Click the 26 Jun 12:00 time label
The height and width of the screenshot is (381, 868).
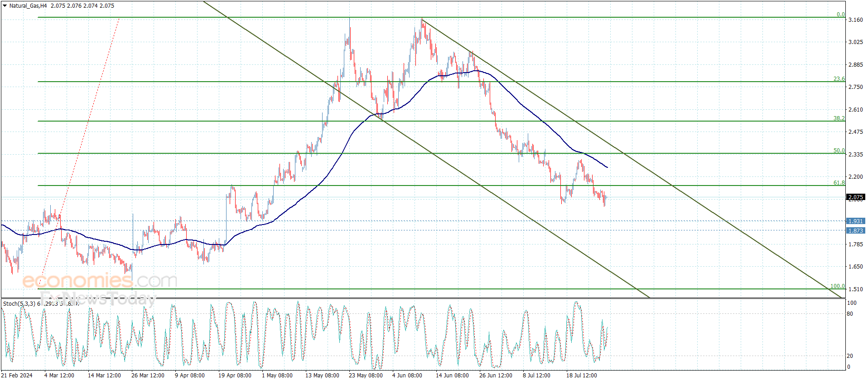point(496,376)
